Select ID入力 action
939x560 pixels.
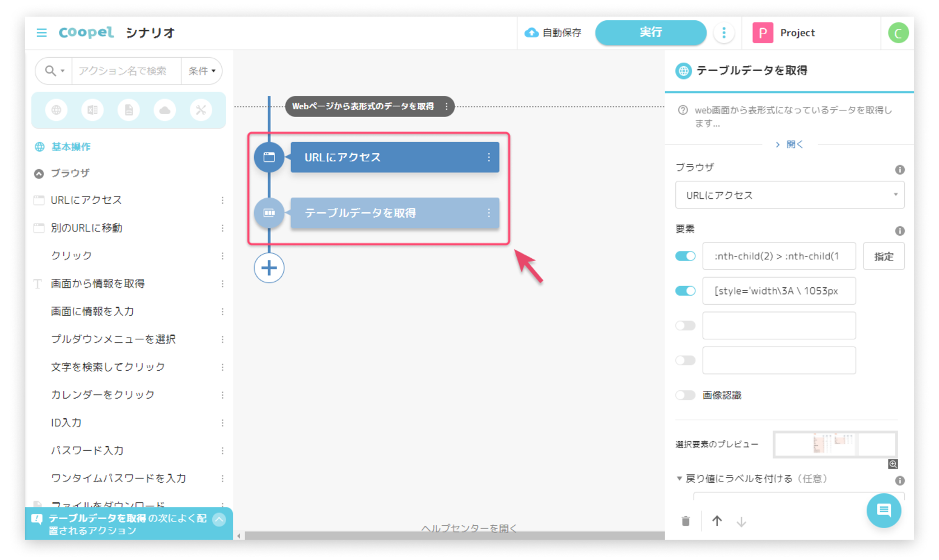pyautogui.click(x=66, y=423)
